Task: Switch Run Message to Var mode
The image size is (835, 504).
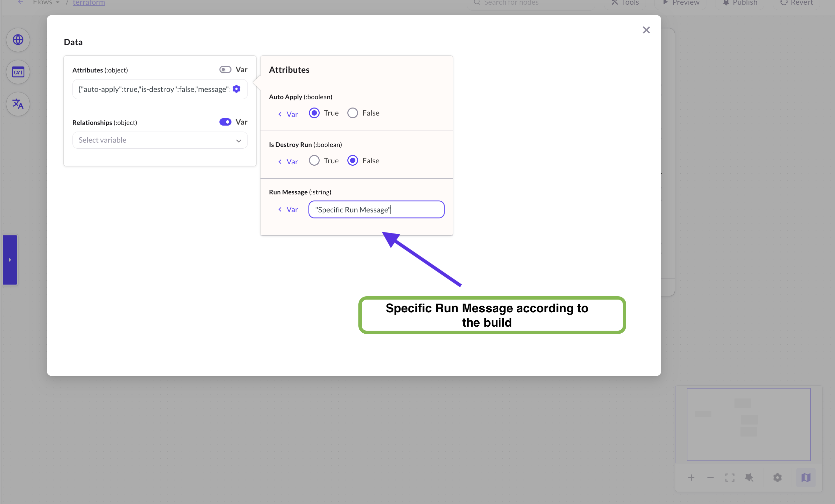Action: tap(288, 209)
